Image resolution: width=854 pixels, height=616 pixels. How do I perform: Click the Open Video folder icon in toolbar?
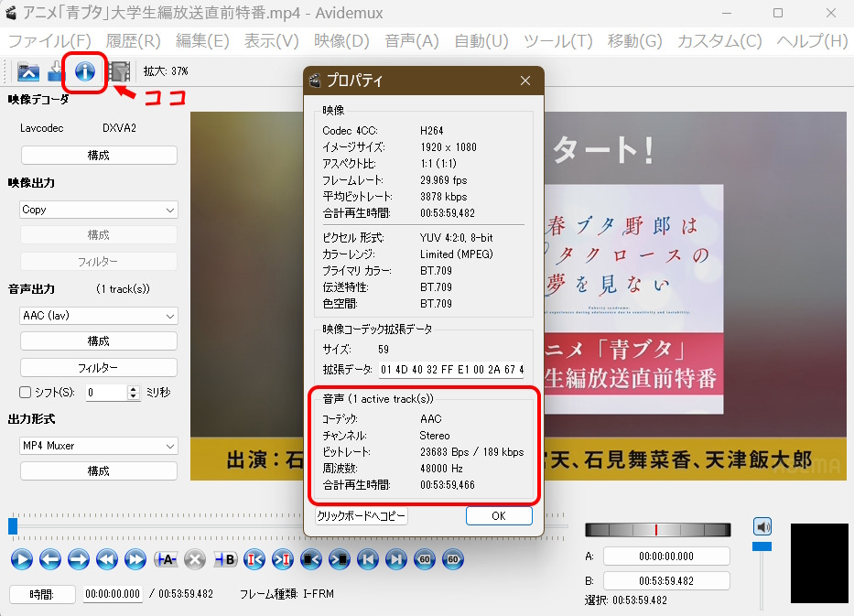[28, 71]
